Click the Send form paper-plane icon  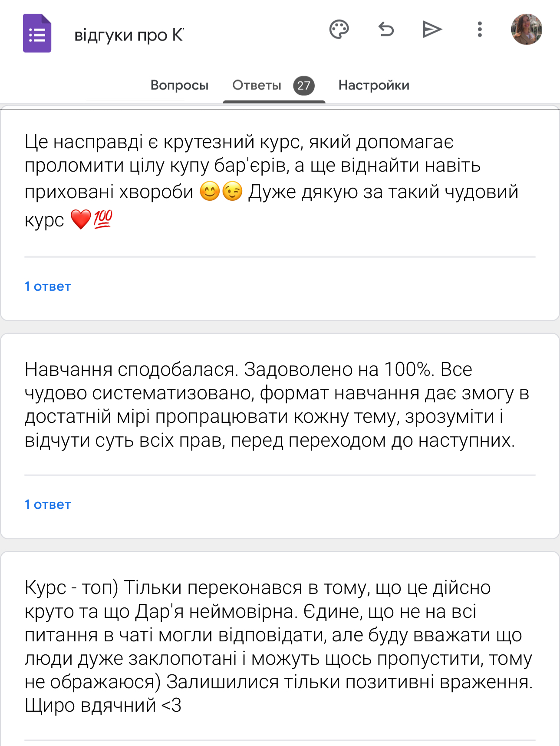[432, 30]
